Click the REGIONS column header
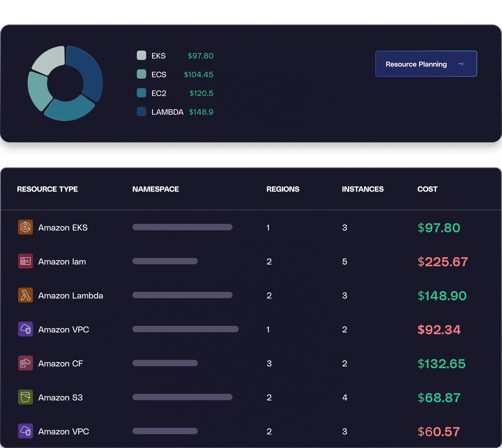Screen dimensions: 502x448 [x=283, y=189]
